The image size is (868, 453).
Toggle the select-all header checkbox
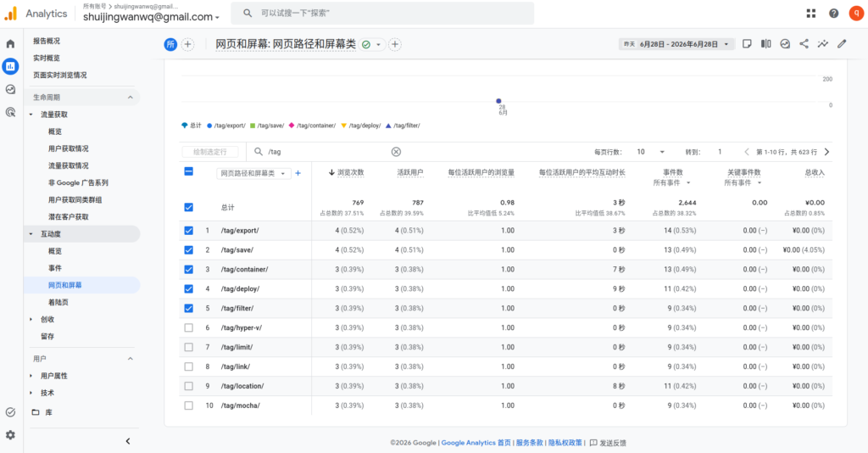[x=189, y=171]
